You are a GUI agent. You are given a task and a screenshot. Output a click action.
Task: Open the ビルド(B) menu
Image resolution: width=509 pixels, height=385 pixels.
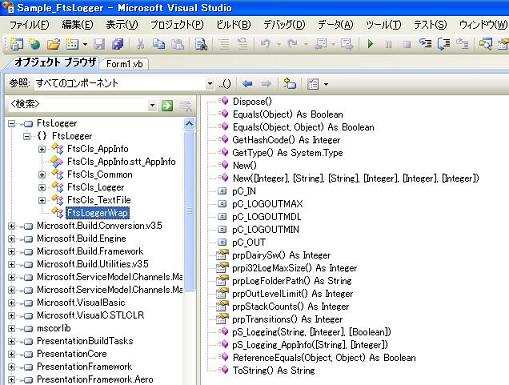233,25
